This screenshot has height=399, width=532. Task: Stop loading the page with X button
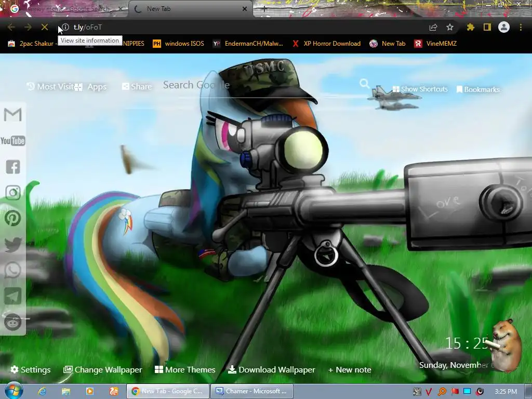click(x=45, y=27)
